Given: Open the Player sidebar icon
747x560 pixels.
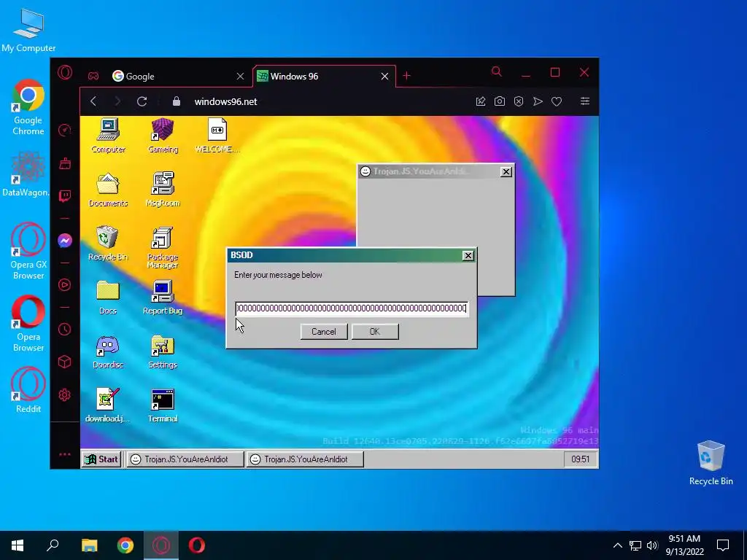Looking at the screenshot, I should point(65,285).
